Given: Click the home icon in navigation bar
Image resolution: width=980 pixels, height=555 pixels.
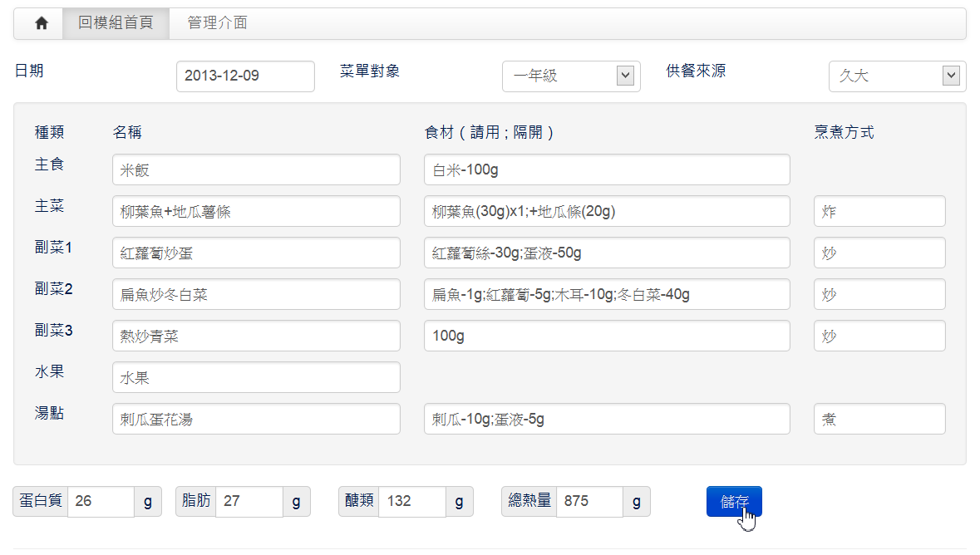Looking at the screenshot, I should point(42,23).
